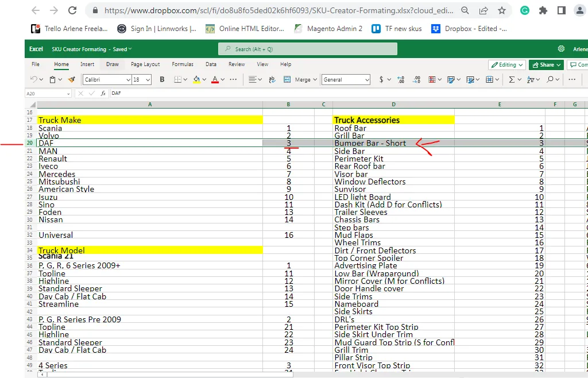This screenshot has width=588, height=378.
Task: Click the Truck Model yellow header cell
Action: pyautogui.click(x=150, y=250)
